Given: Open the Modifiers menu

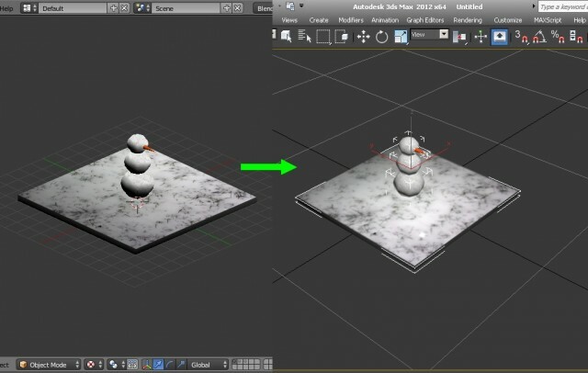Looking at the screenshot, I should (351, 18).
